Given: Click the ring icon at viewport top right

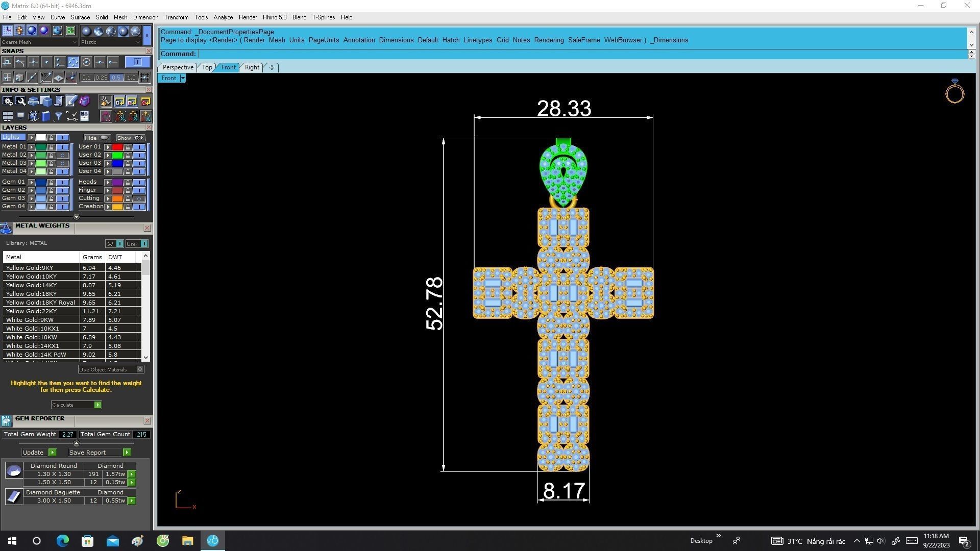Looking at the screenshot, I should 954,92.
